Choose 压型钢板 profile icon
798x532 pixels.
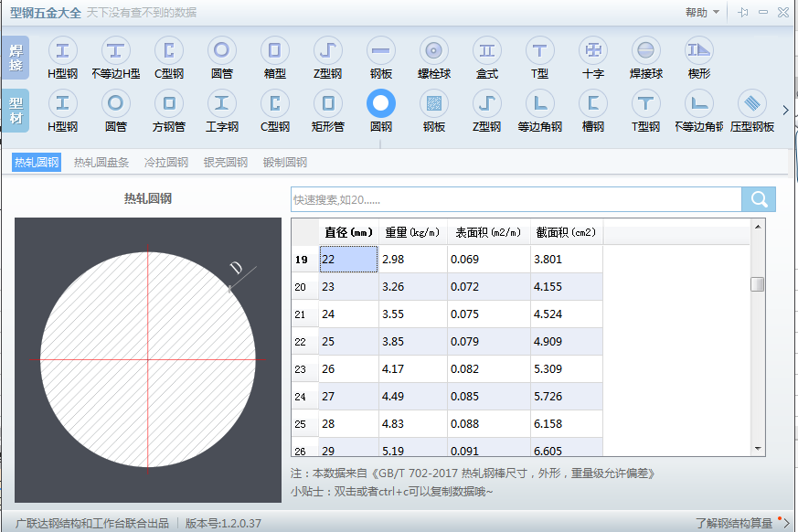click(x=752, y=103)
